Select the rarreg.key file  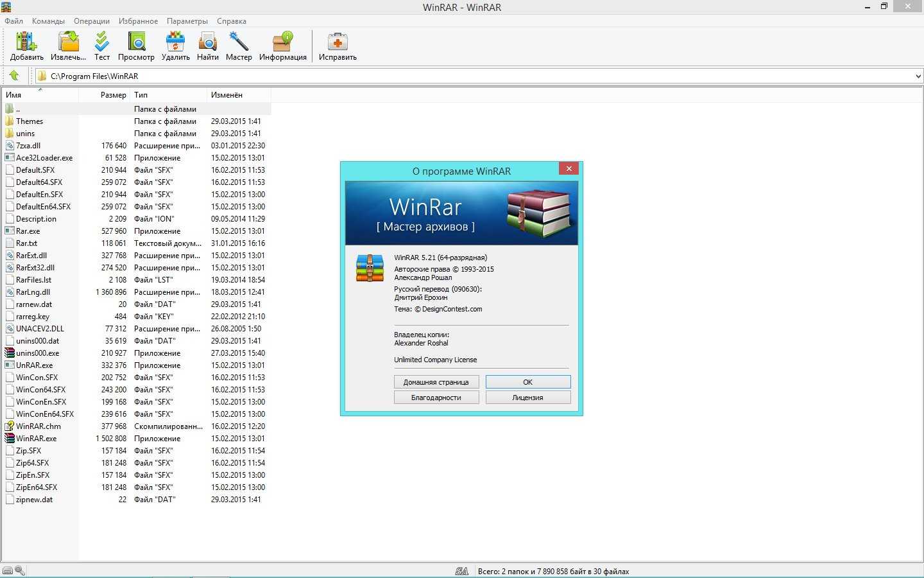(x=33, y=316)
